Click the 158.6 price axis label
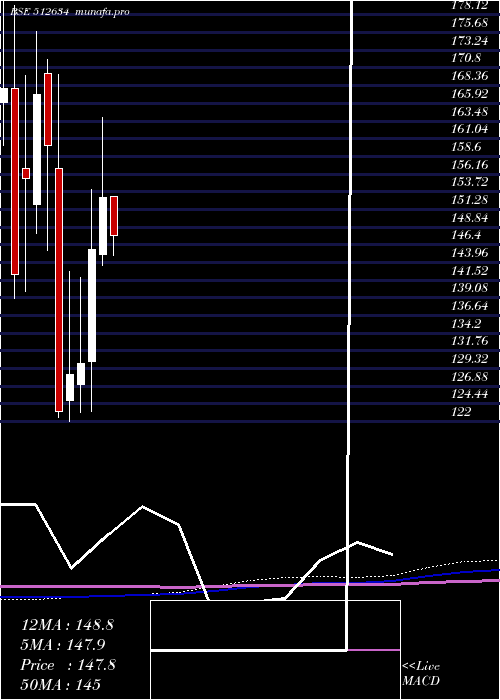The width and height of the screenshot is (500, 700). click(466, 146)
